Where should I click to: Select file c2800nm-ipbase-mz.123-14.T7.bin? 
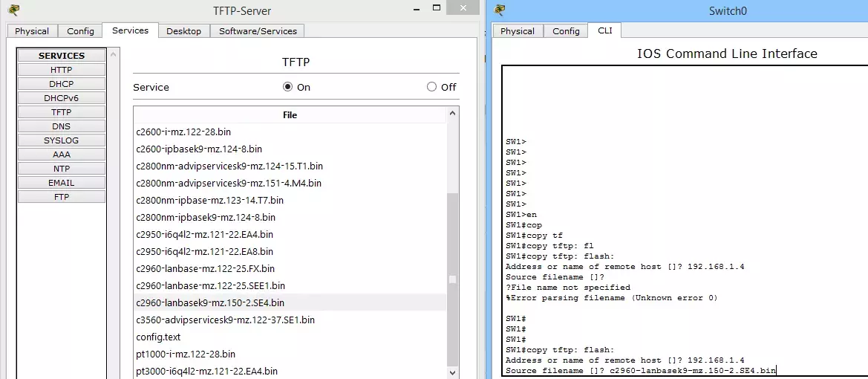coord(290,200)
